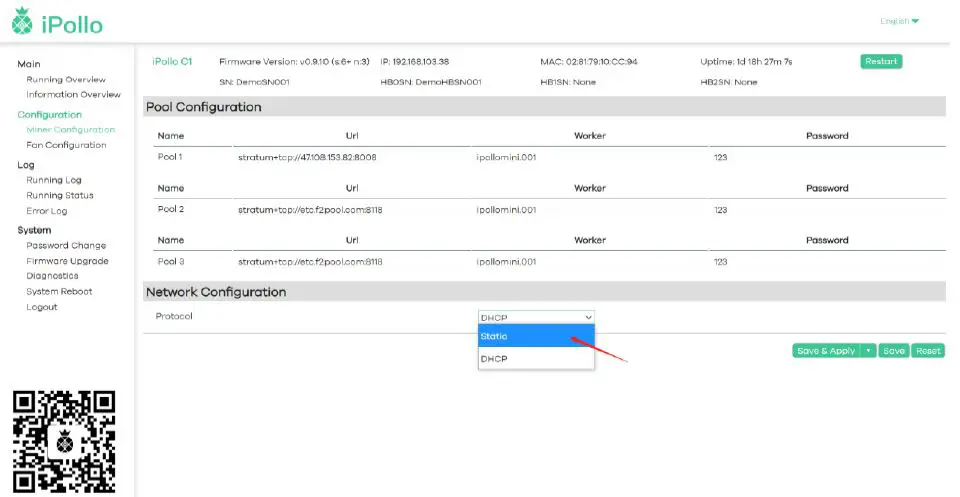Click the System sidebar heading
960x497 pixels.
[x=34, y=230]
